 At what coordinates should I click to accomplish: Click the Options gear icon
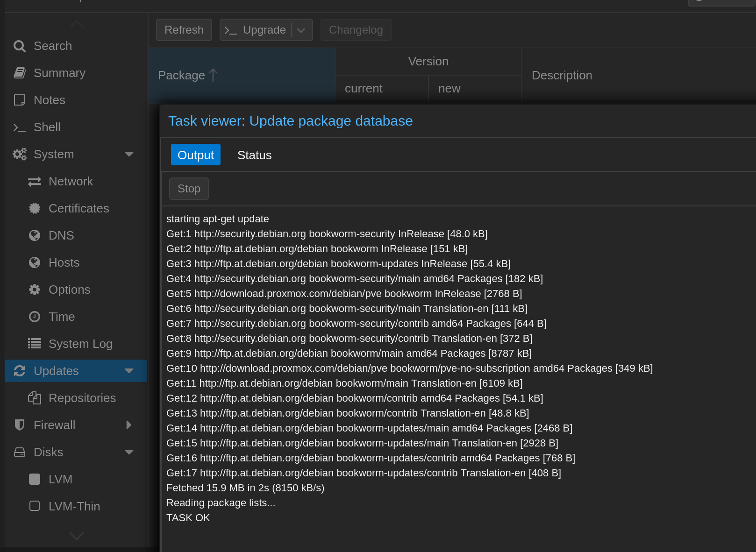pos(35,290)
